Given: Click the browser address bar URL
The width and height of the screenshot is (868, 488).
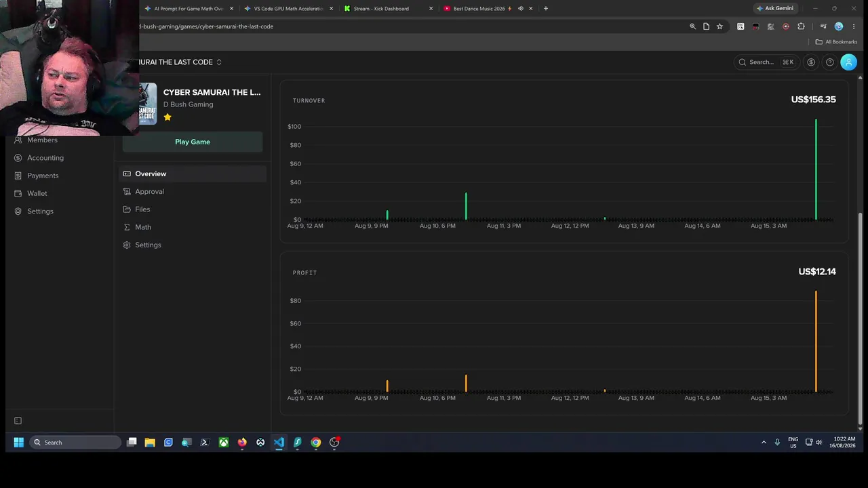Looking at the screenshot, I should pos(206,26).
